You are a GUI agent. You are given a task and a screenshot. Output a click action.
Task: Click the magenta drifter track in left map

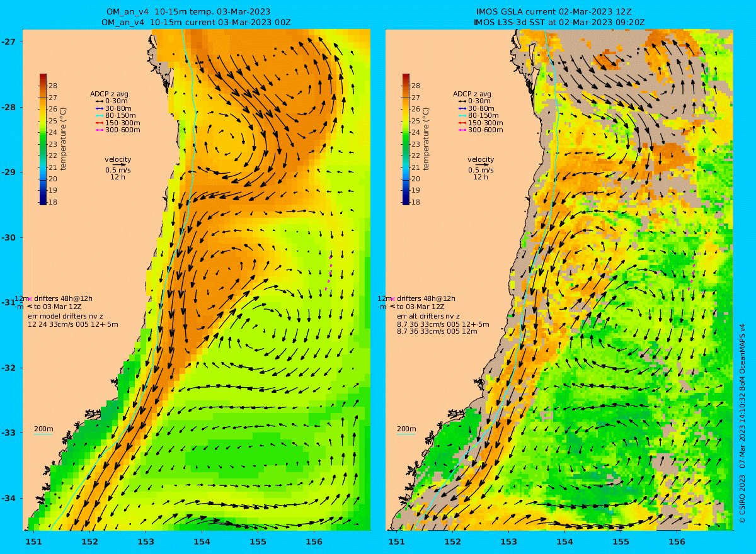coord(328,273)
